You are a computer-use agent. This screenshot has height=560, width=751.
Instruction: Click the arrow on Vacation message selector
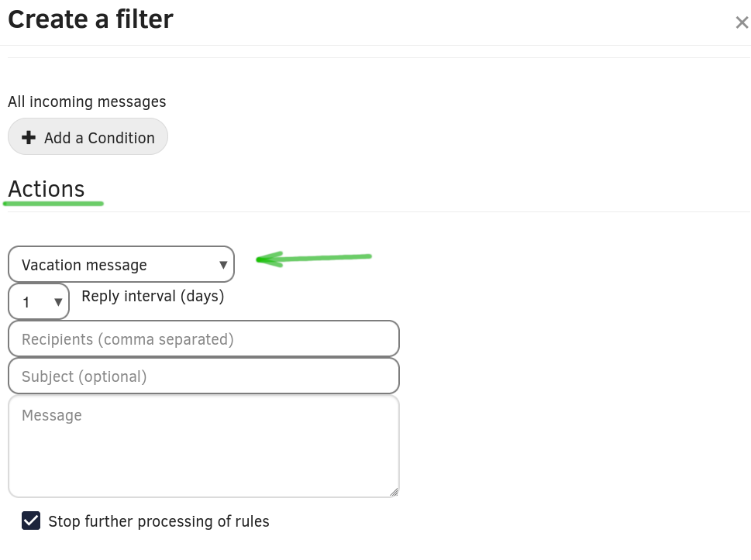pyautogui.click(x=222, y=265)
